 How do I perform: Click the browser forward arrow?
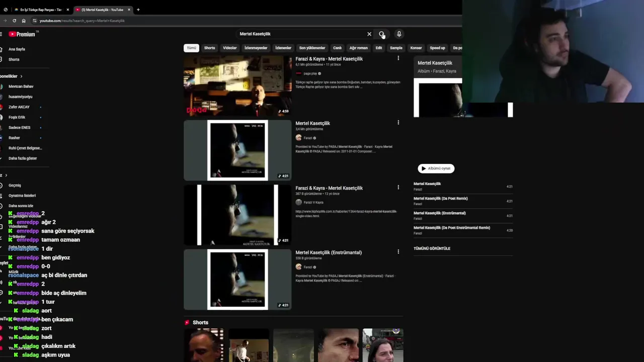5,21
